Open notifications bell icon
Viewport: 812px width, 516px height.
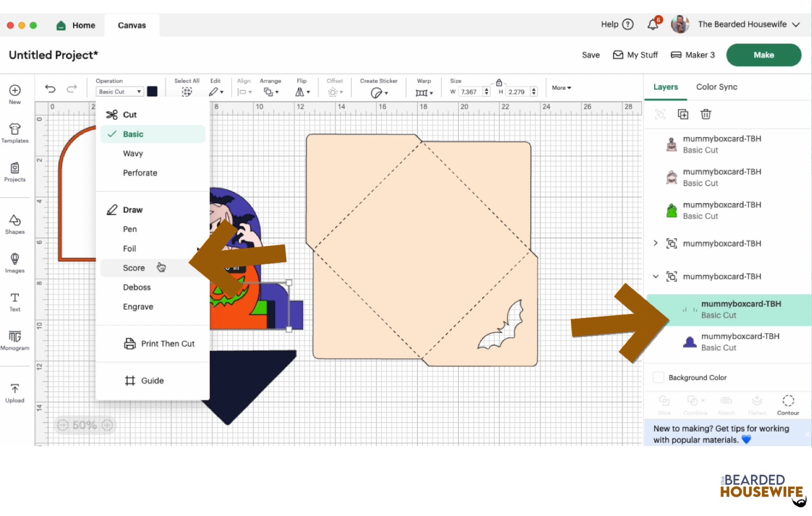tap(653, 24)
